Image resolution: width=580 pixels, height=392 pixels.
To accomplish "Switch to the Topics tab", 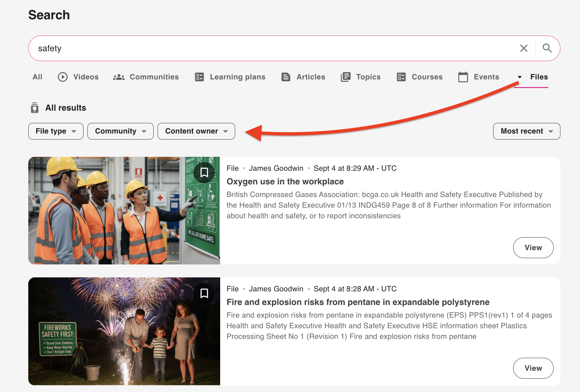I will [x=361, y=77].
